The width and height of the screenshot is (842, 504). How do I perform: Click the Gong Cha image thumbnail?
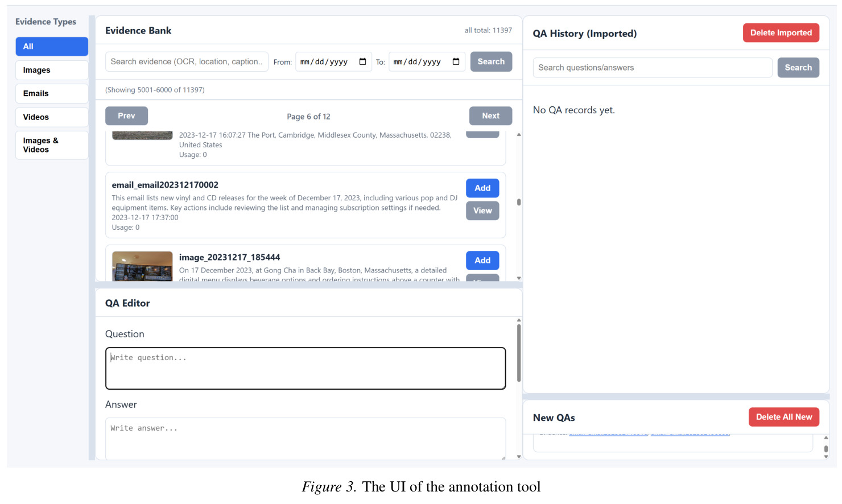142,266
